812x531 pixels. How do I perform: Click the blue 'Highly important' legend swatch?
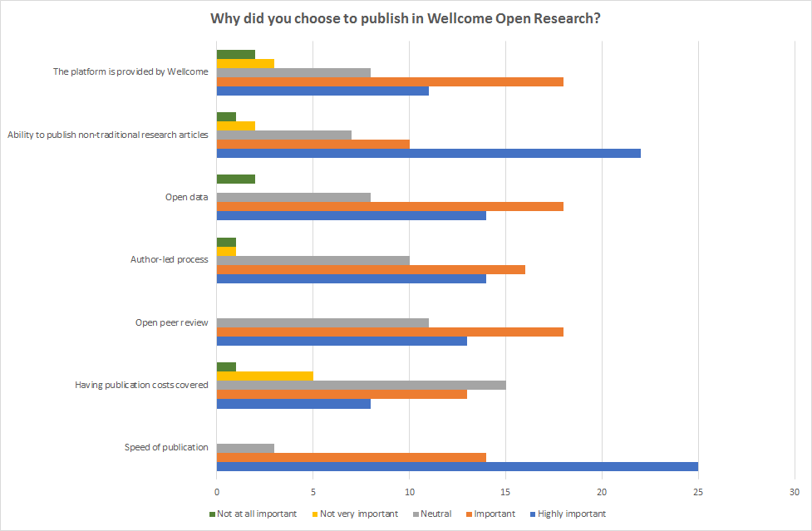pyautogui.click(x=532, y=514)
